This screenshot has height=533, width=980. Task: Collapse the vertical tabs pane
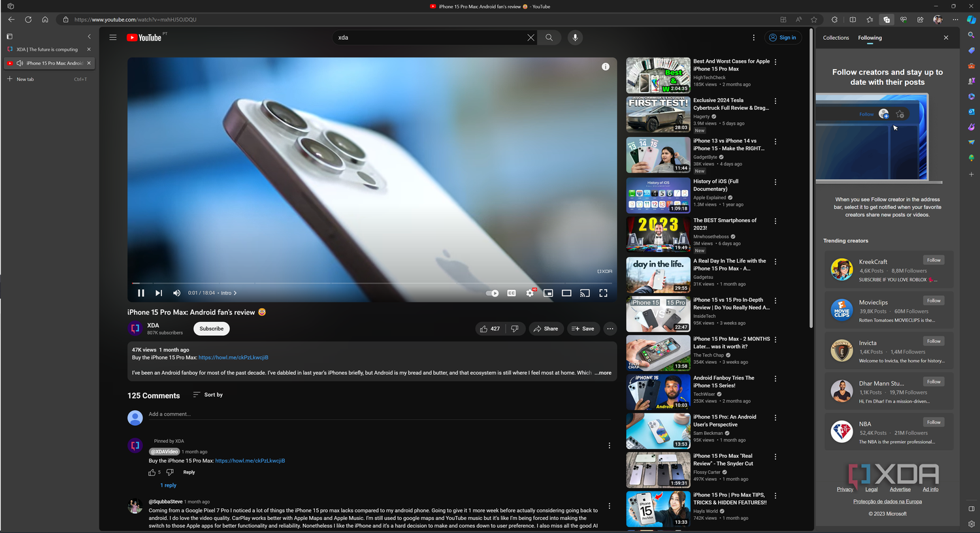[x=90, y=37]
